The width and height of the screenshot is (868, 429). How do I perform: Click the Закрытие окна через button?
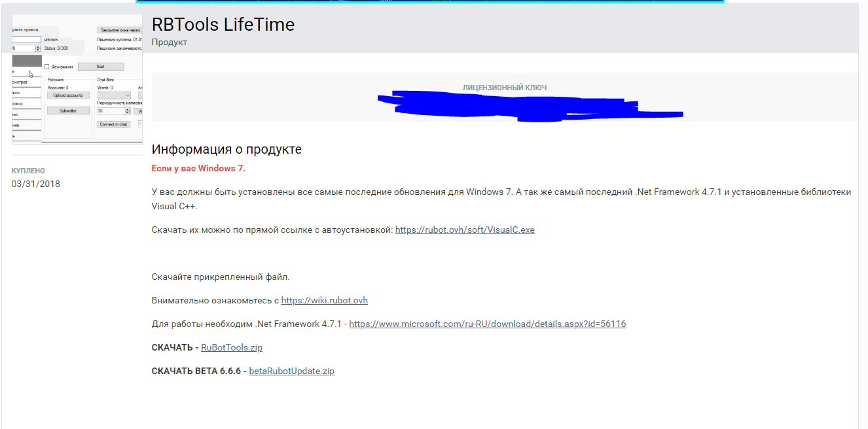[x=119, y=30]
